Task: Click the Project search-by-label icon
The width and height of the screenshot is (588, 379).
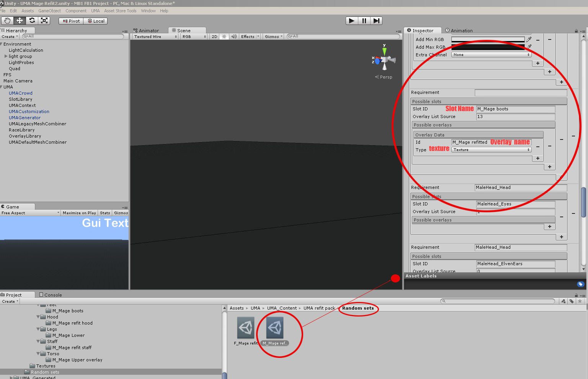Action: [572, 301]
